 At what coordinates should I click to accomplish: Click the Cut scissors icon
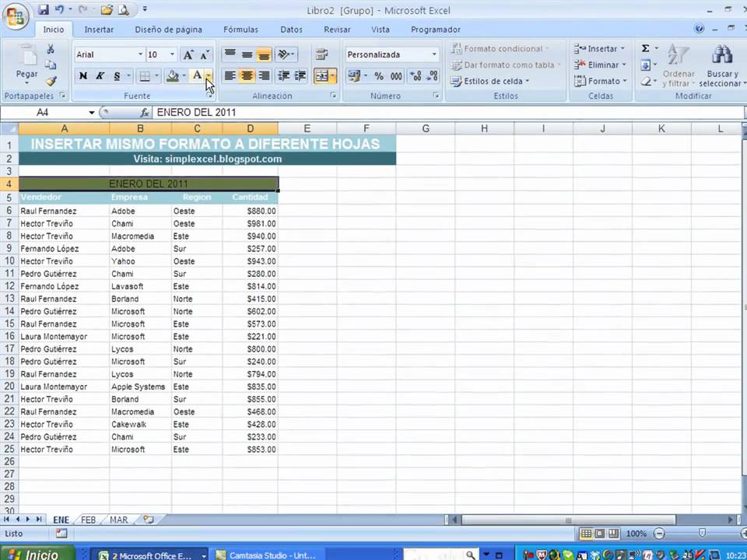pyautogui.click(x=51, y=49)
